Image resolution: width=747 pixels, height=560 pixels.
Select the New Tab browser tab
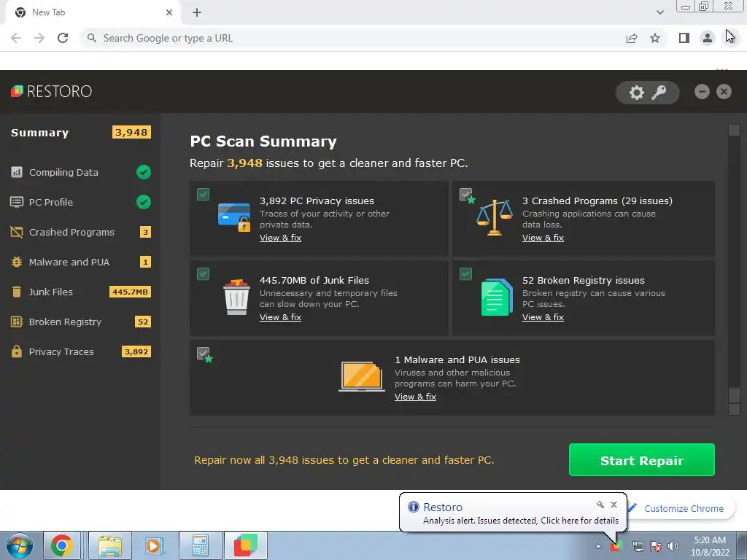click(x=93, y=12)
